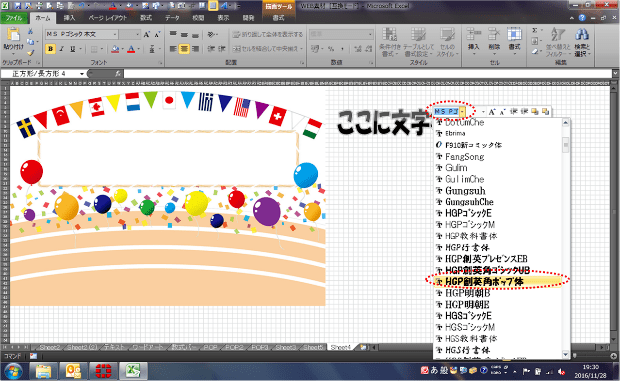Viewport: 620px width, 381px height.
Task: Expand mini toolbar font dropdown arrow
Action: tap(463, 112)
